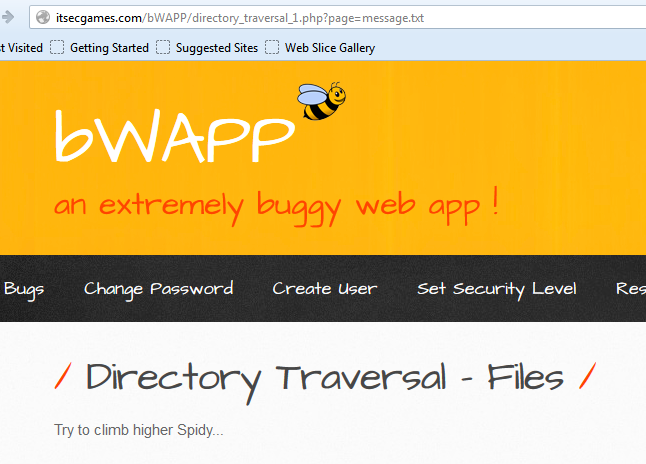
Task: Click the bee mascot image
Action: (322, 101)
